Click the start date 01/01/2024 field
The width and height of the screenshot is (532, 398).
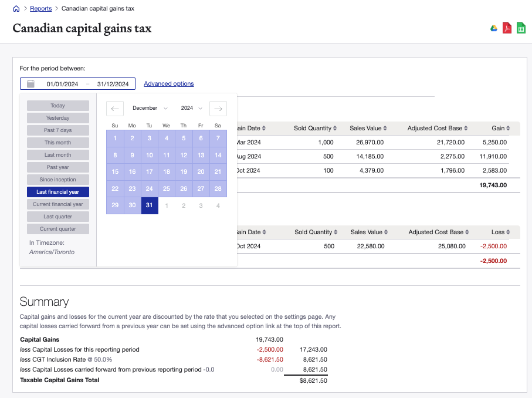(x=62, y=84)
